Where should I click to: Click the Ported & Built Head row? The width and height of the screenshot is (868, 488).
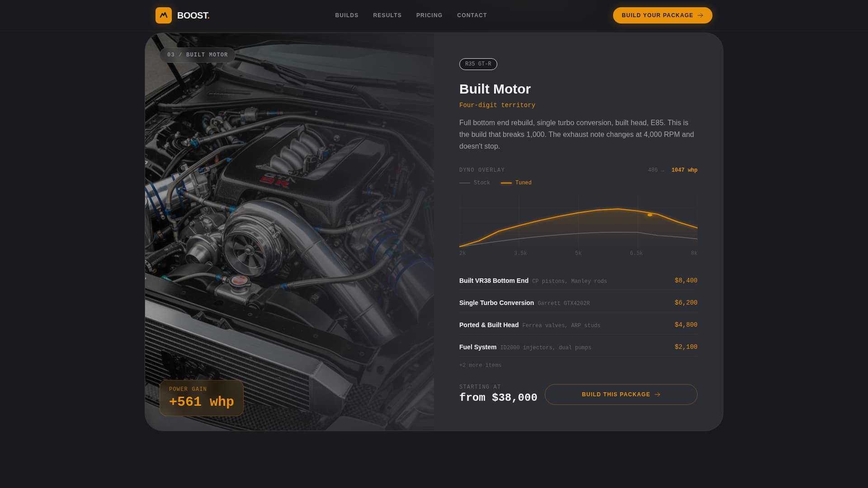pos(578,325)
